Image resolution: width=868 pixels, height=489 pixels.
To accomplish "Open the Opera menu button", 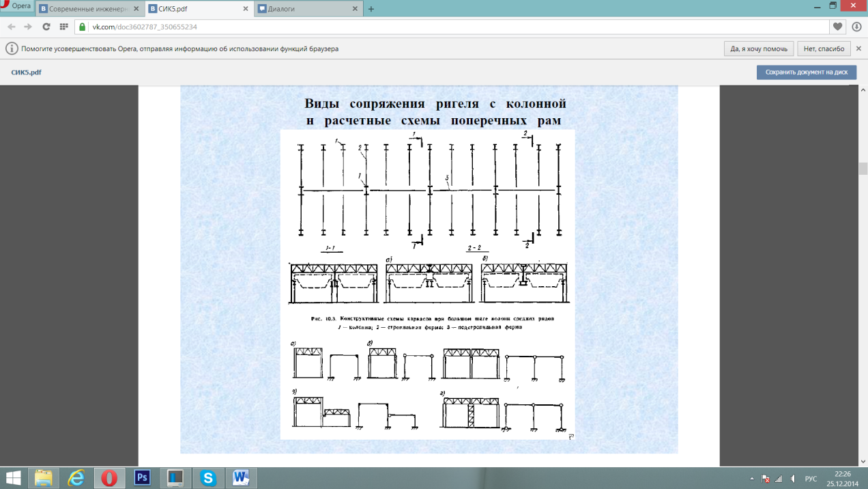I will (x=16, y=6).
